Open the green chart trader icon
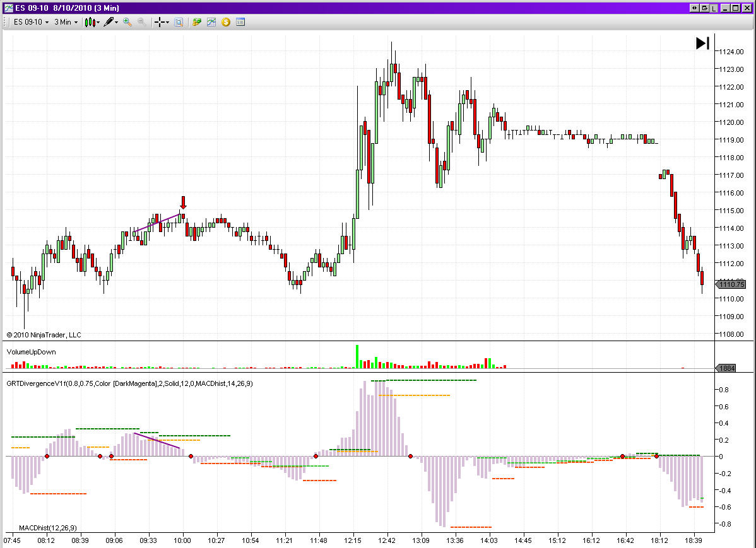Screen dimensions: 756x548 196,22
